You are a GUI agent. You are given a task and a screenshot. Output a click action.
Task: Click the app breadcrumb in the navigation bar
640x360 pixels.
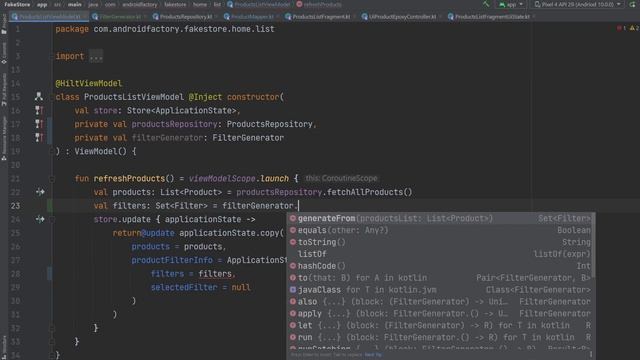coord(42,4)
